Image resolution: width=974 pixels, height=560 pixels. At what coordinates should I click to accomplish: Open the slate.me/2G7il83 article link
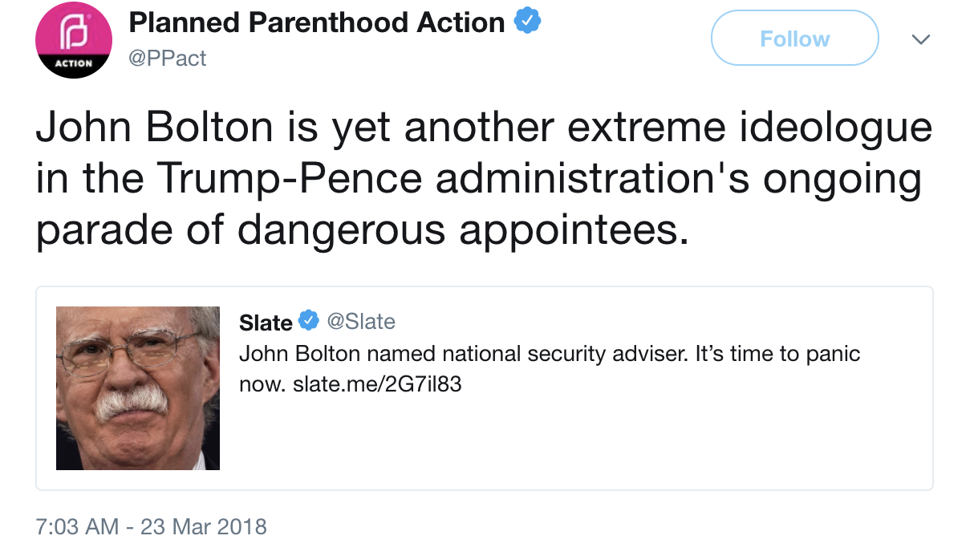(376, 384)
